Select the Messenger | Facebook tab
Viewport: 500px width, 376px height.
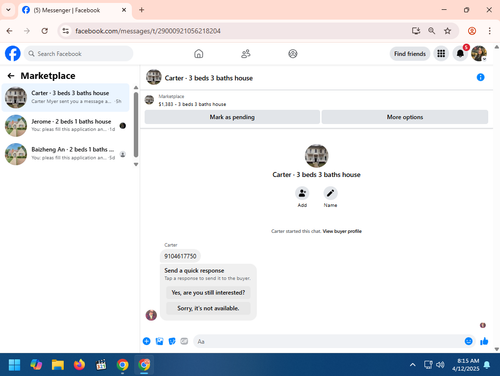point(75,10)
